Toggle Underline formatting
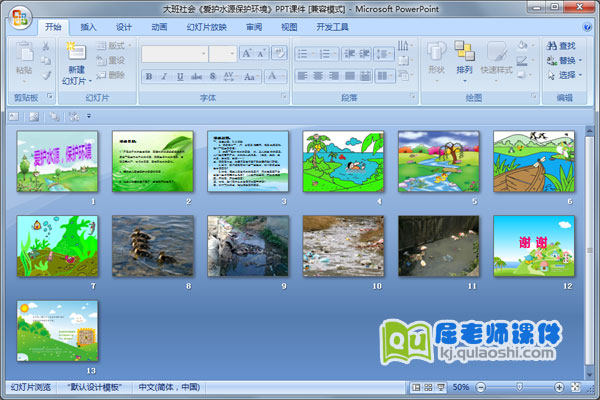This screenshot has height=400, width=600. [180, 76]
